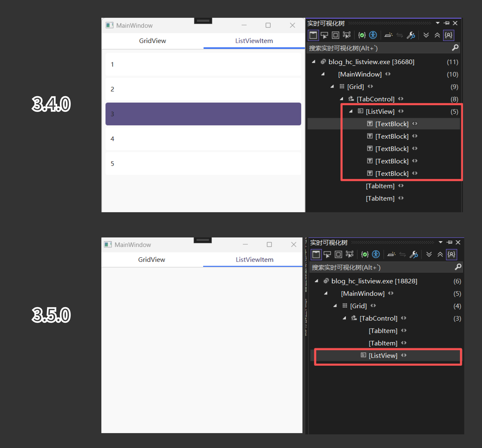Click search box in [36680] visual tree panel
This screenshot has width=482, height=448.
[378, 48]
